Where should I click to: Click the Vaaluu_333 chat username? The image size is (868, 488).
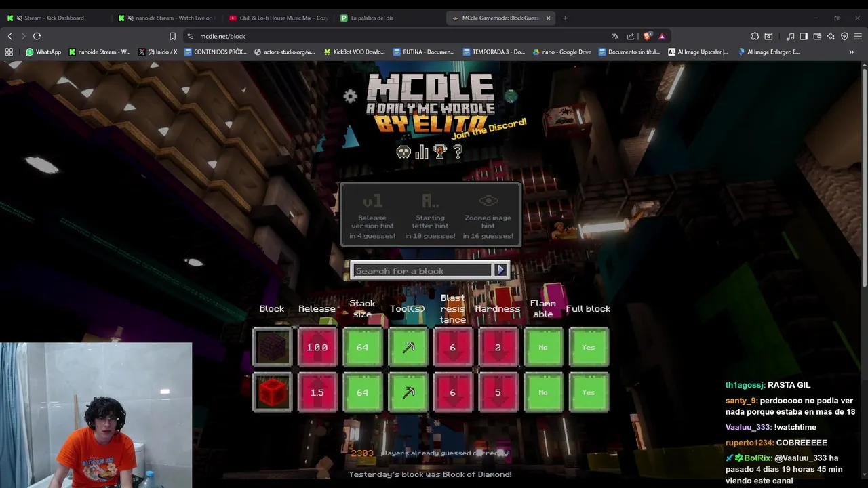coord(748,427)
